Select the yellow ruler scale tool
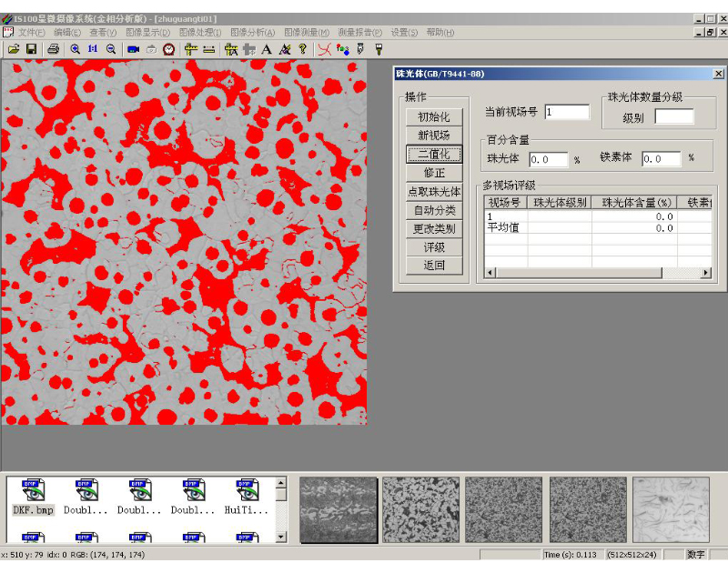728x573 pixels. (x=209, y=49)
